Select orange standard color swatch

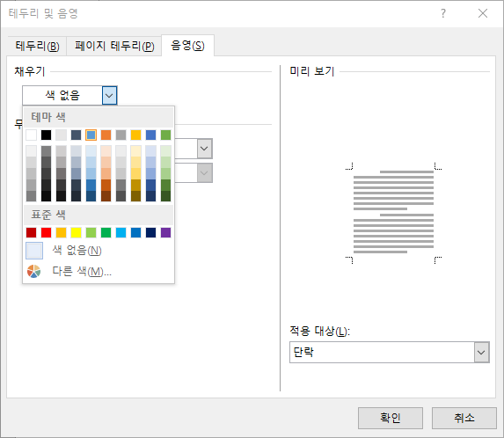coord(61,232)
